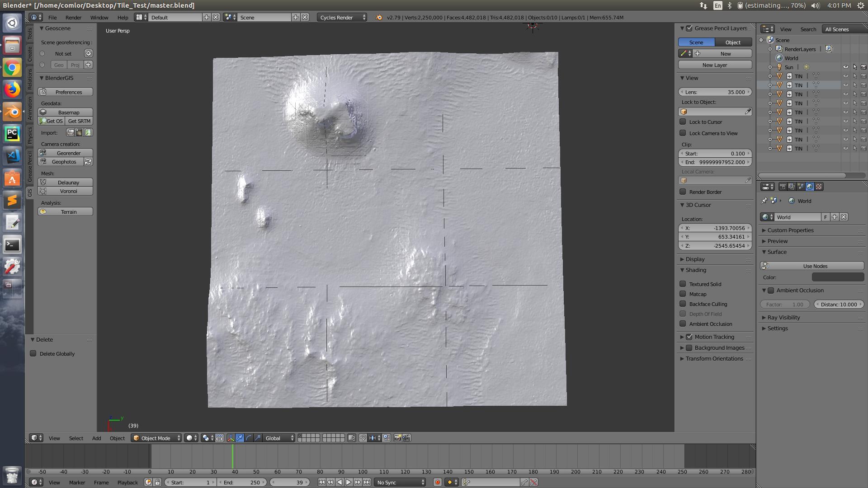Expand the Ray Visibility panel
This screenshot has width=868, height=488.
(x=764, y=317)
